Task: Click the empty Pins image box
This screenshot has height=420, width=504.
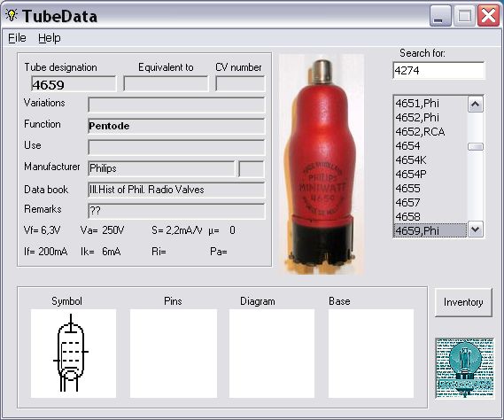Action: [174, 354]
